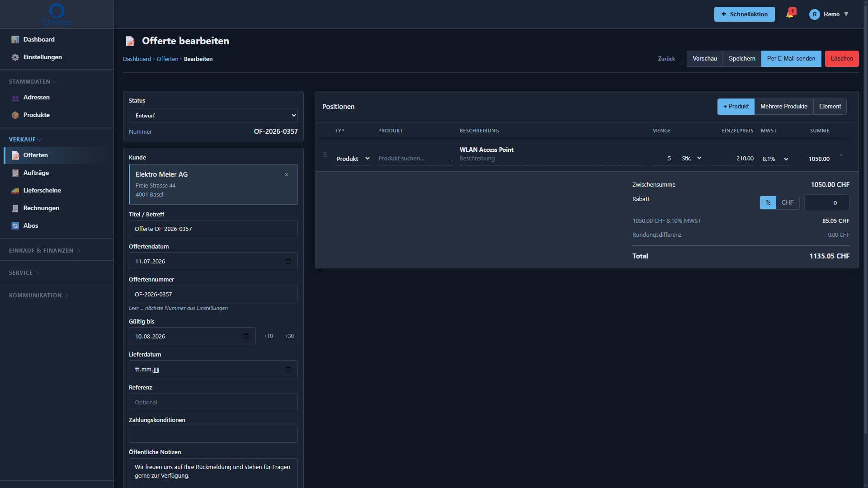Click the Öffentliche Notizen text area
868x488 pixels.
pyautogui.click(x=213, y=473)
